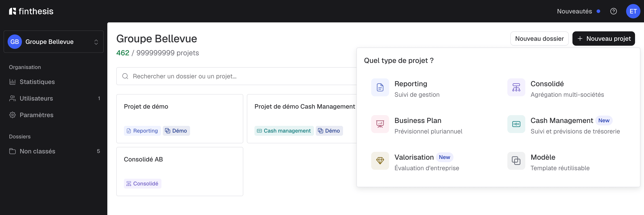The image size is (644, 215).
Task: Click the Statistiques bar chart icon
Action: pyautogui.click(x=13, y=82)
